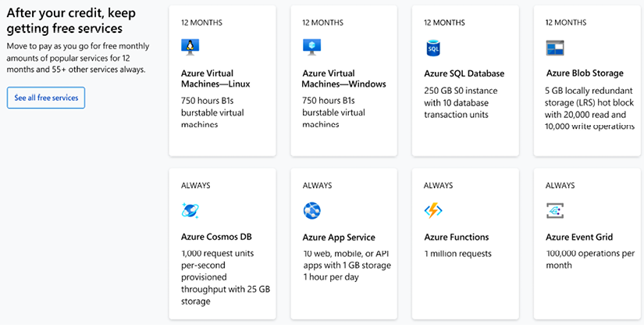Click the Azure Event Grid icon
The height and width of the screenshot is (325, 644).
pyautogui.click(x=555, y=211)
